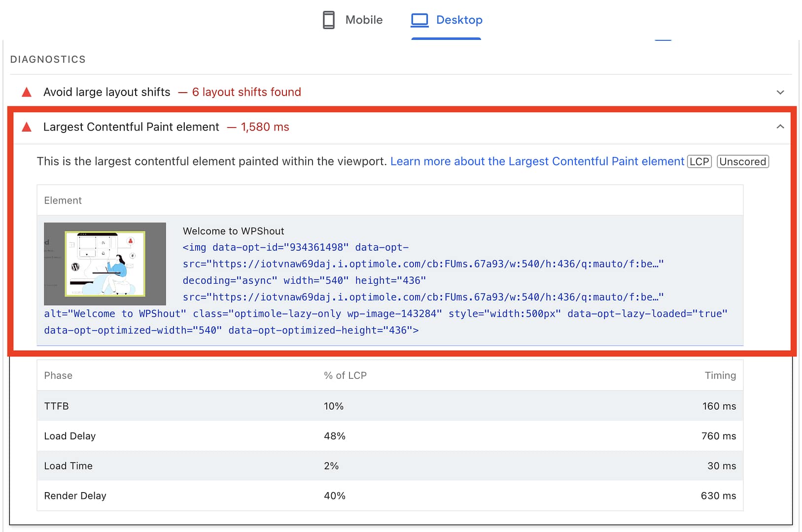Click the Welcome to WPShout element thumbnail
Image resolution: width=802 pixels, height=532 pixels.
point(105,264)
